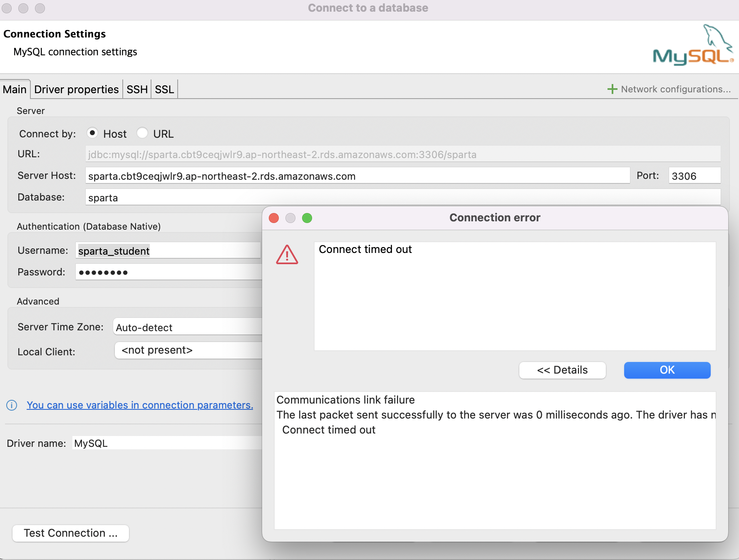This screenshot has width=739, height=560.
Task: Click the warning triangle icon in error dialog
Action: tap(287, 255)
